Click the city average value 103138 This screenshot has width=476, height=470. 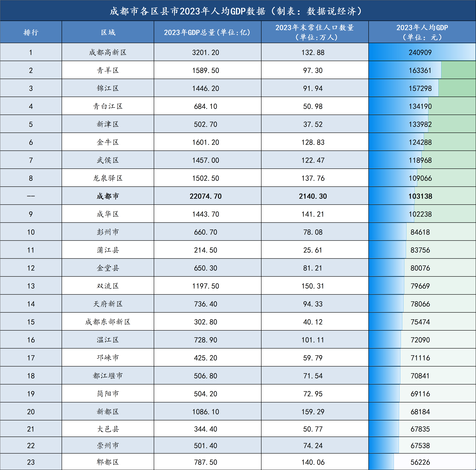point(420,196)
